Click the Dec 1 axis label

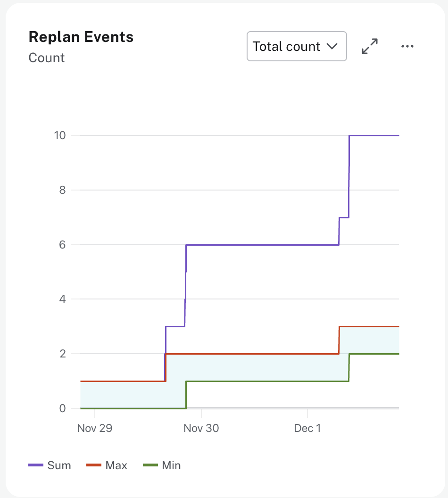pyautogui.click(x=307, y=428)
